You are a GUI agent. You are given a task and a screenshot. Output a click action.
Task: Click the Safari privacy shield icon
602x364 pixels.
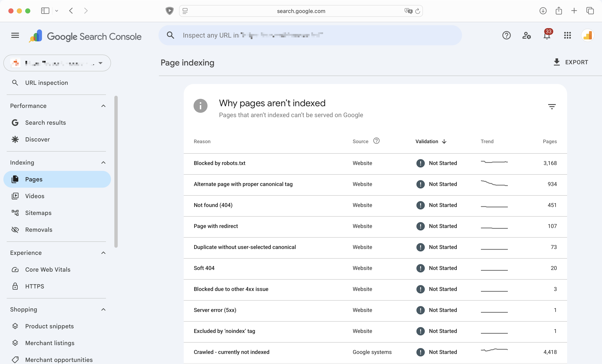coord(170,11)
